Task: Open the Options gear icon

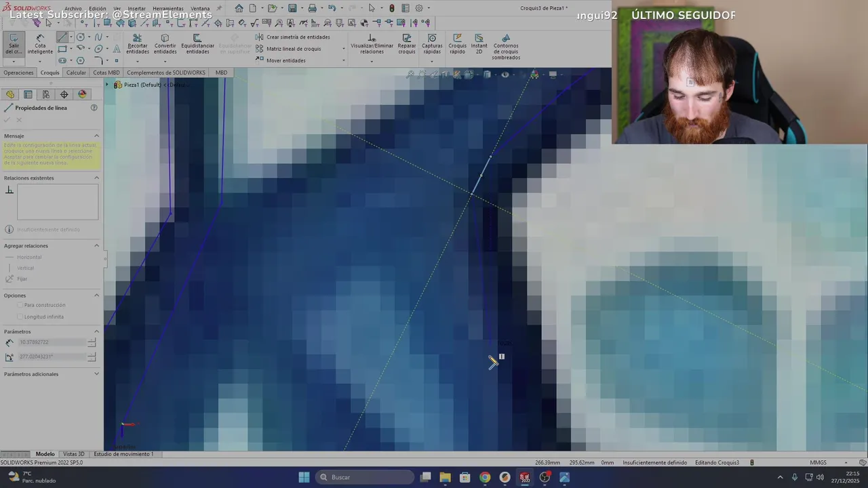Action: coord(419,8)
